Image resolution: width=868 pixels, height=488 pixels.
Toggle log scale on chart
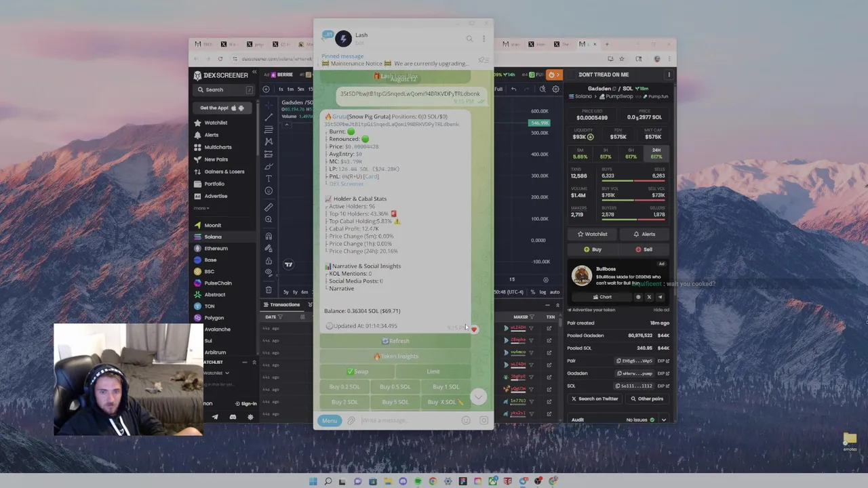point(542,292)
